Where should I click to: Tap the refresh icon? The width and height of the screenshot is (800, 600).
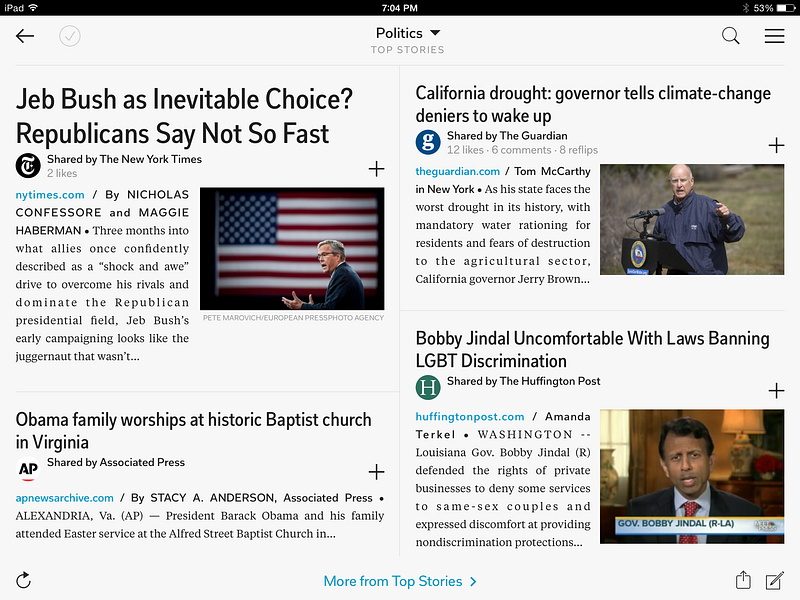(x=23, y=581)
